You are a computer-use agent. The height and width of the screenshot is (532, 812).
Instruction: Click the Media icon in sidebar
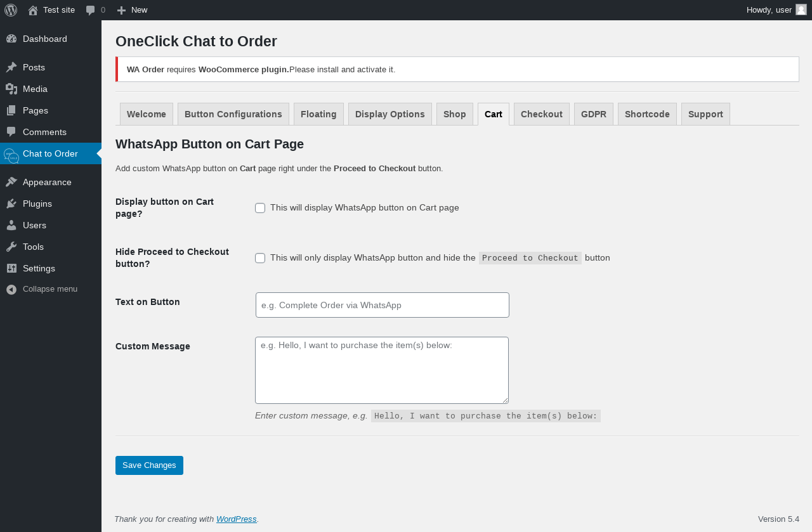tap(11, 89)
